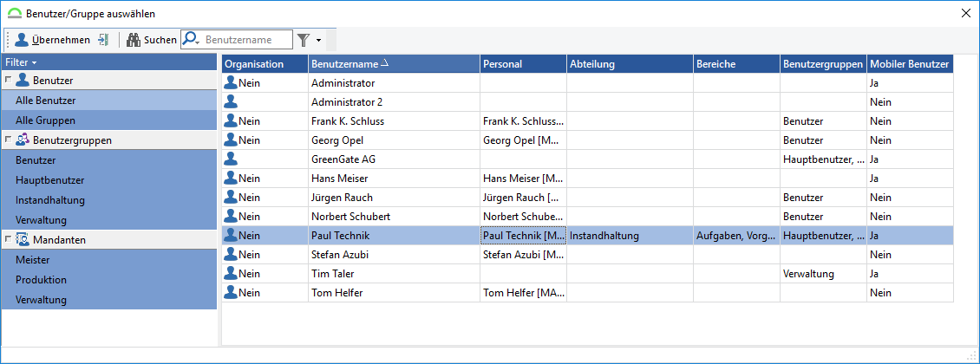Click user icon in Administrator row

(x=231, y=81)
